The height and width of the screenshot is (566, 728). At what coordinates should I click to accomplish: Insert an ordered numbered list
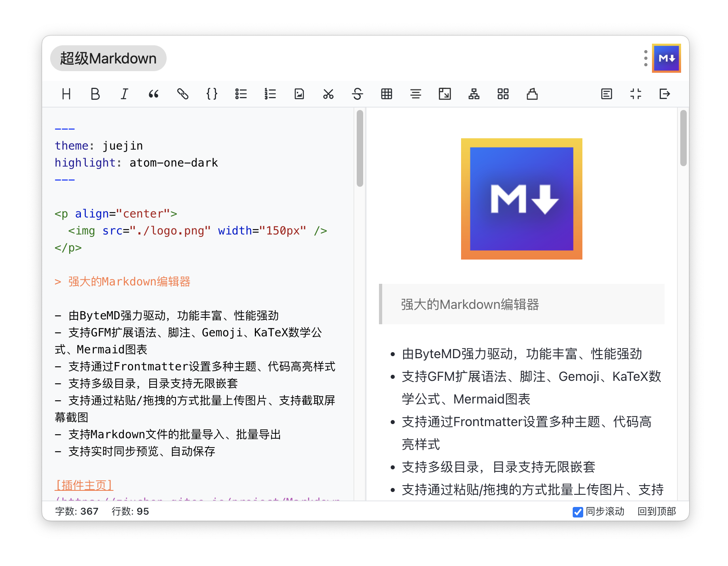tap(270, 94)
